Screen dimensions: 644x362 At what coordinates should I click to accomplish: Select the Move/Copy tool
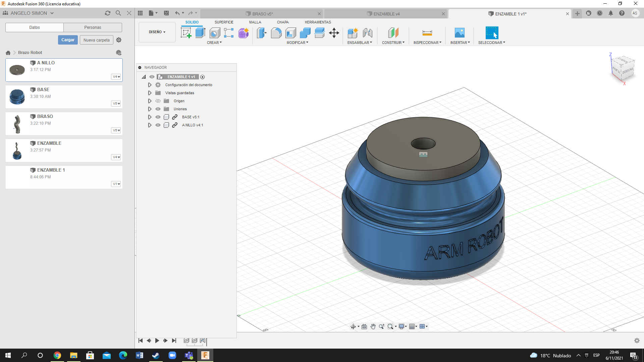click(334, 33)
